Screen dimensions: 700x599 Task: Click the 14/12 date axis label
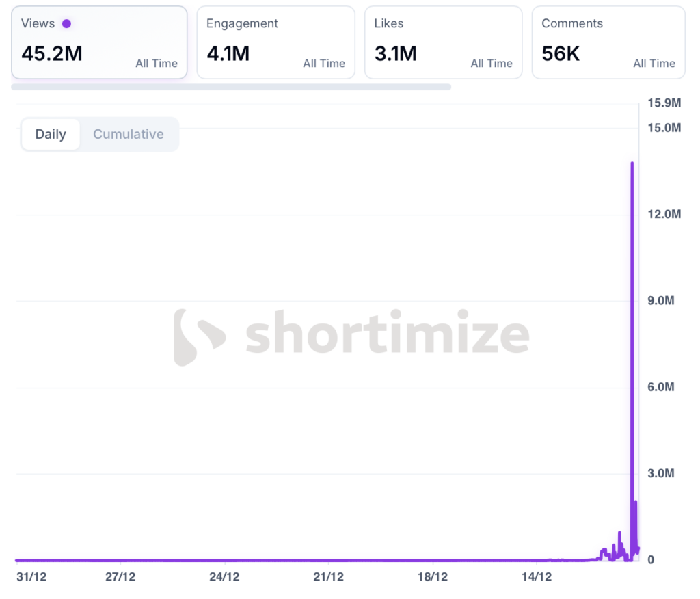pyautogui.click(x=537, y=577)
